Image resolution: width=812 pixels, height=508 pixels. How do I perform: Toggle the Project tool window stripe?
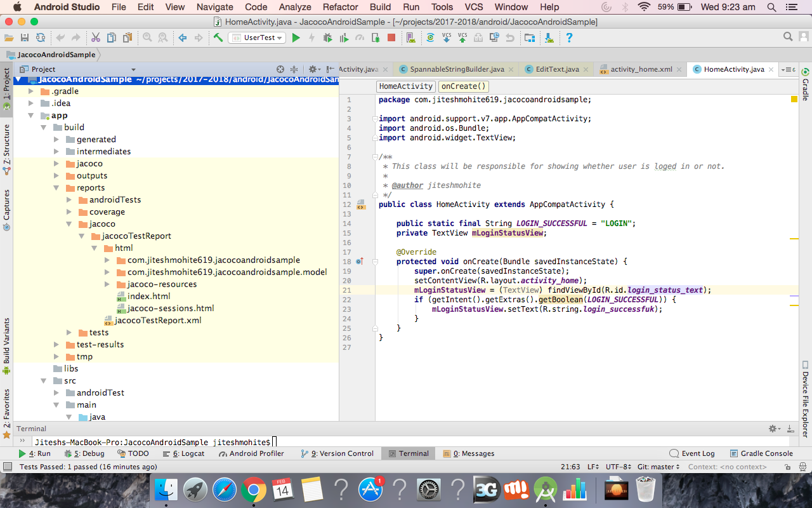(6, 90)
